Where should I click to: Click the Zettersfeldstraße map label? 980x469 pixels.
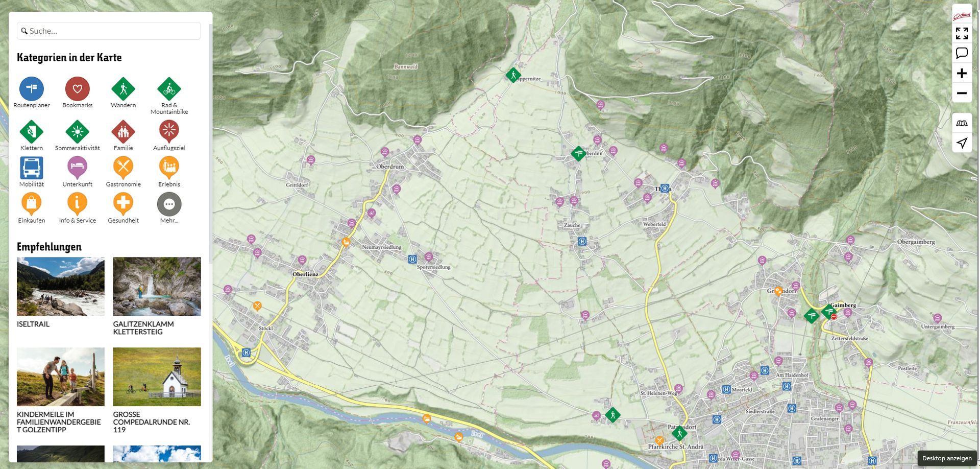coord(849,338)
